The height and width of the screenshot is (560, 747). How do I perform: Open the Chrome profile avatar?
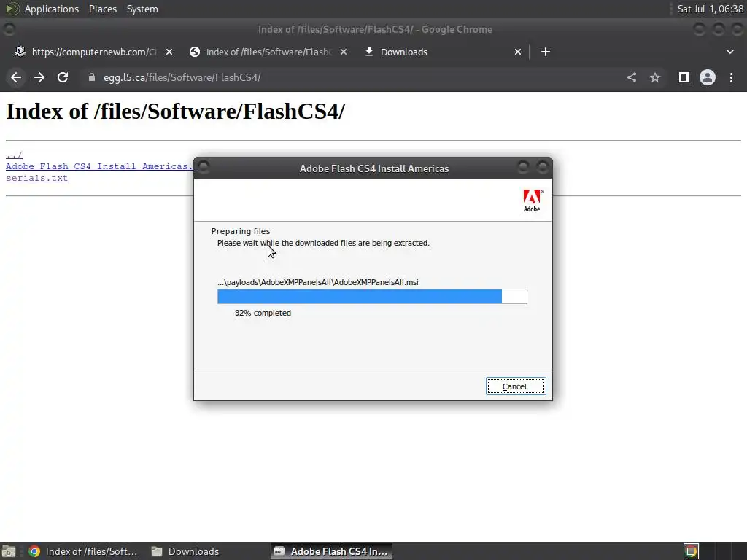click(x=708, y=77)
